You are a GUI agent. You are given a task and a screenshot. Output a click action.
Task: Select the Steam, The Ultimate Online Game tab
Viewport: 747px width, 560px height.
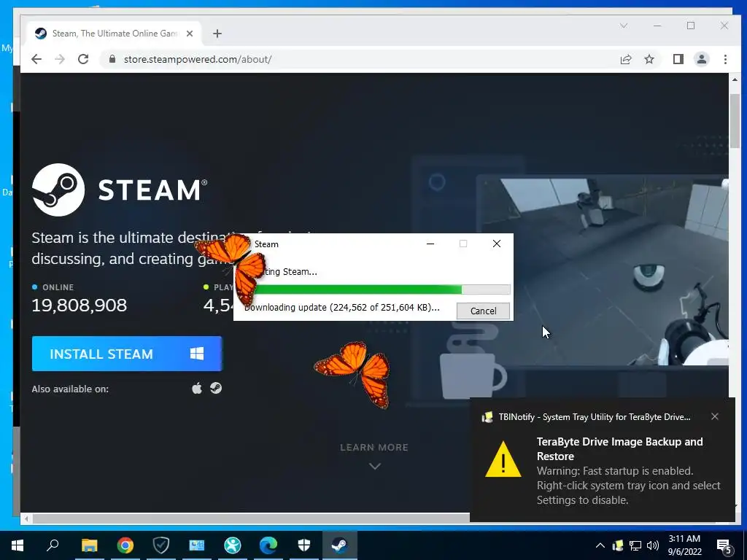pyautogui.click(x=115, y=34)
